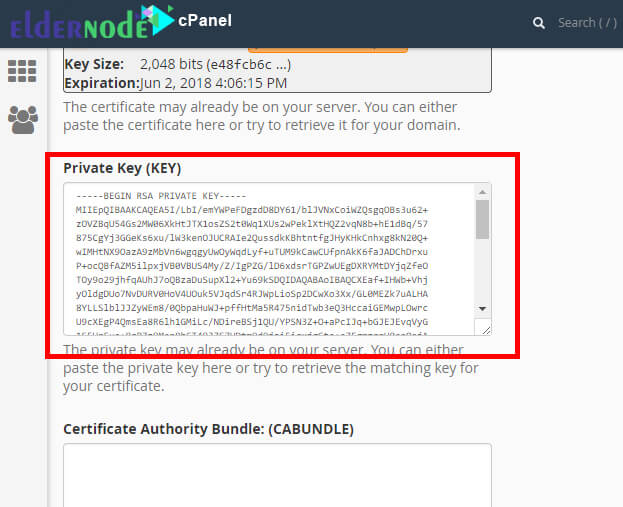Click the textarea resize handle corner

click(486, 329)
